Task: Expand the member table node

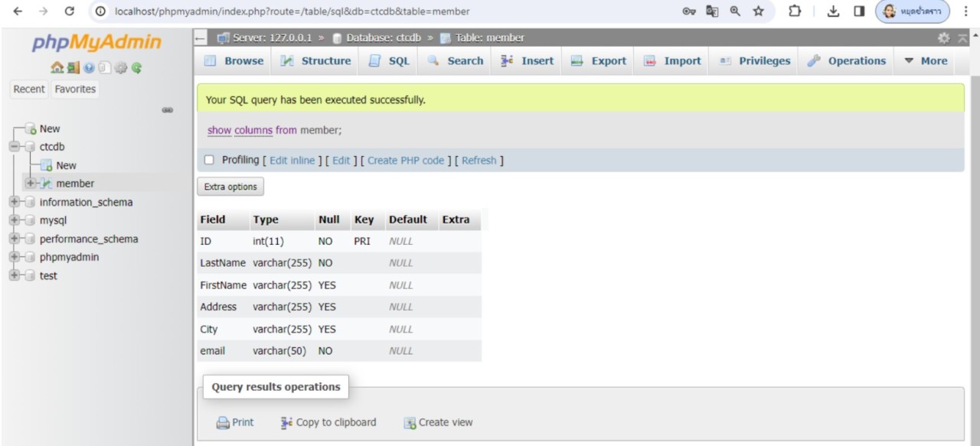Action: pos(31,184)
